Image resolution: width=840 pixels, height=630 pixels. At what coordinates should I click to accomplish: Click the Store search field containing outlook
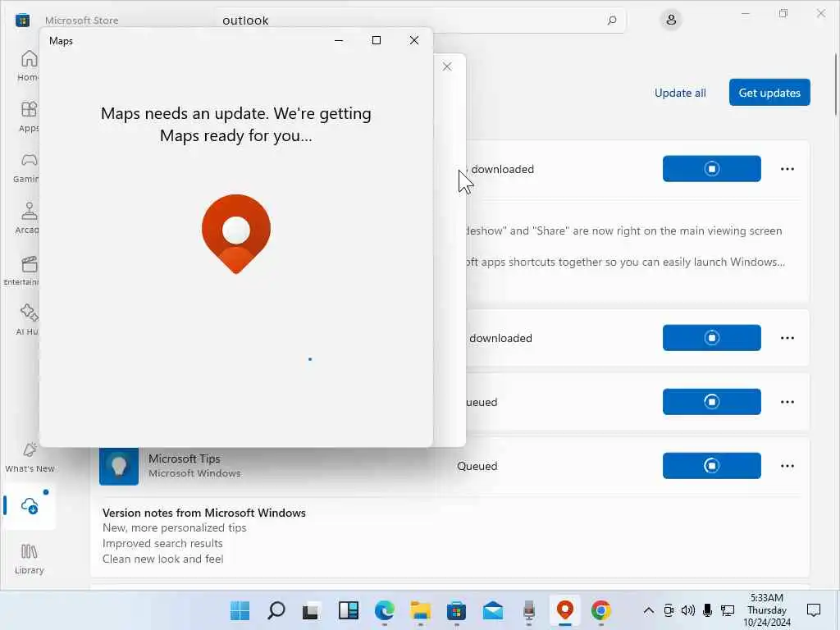(x=422, y=21)
